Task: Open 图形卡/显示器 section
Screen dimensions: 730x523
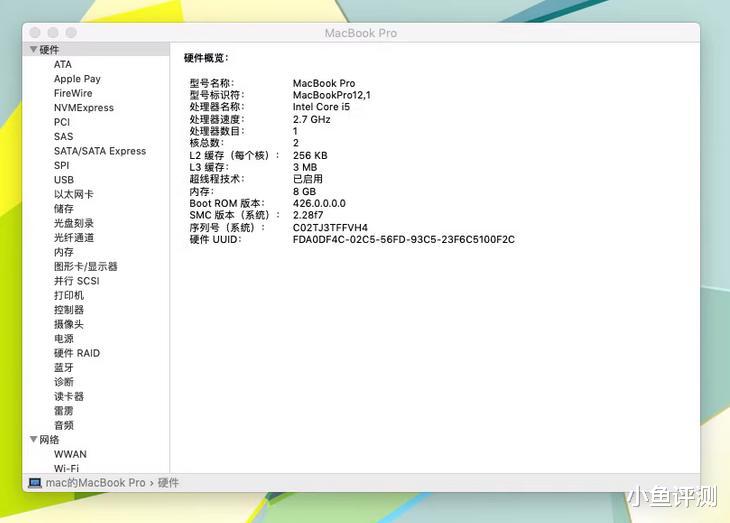Action: 86,266
